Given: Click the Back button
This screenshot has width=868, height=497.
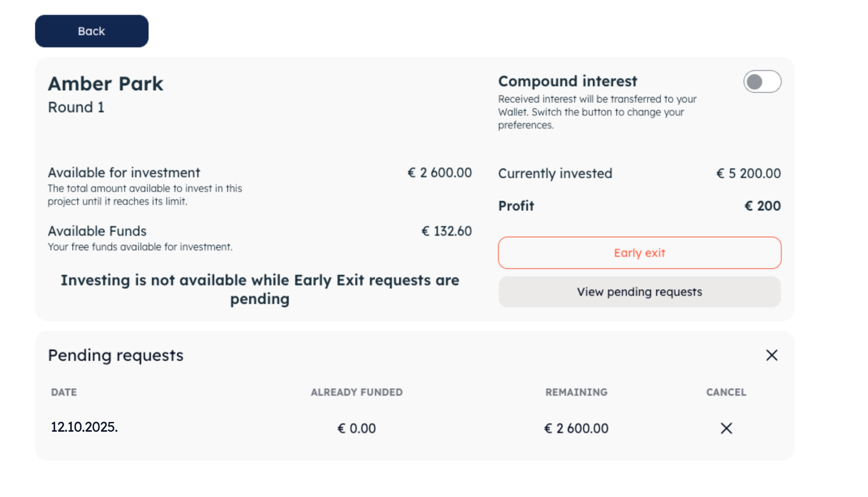Looking at the screenshot, I should point(91,31).
